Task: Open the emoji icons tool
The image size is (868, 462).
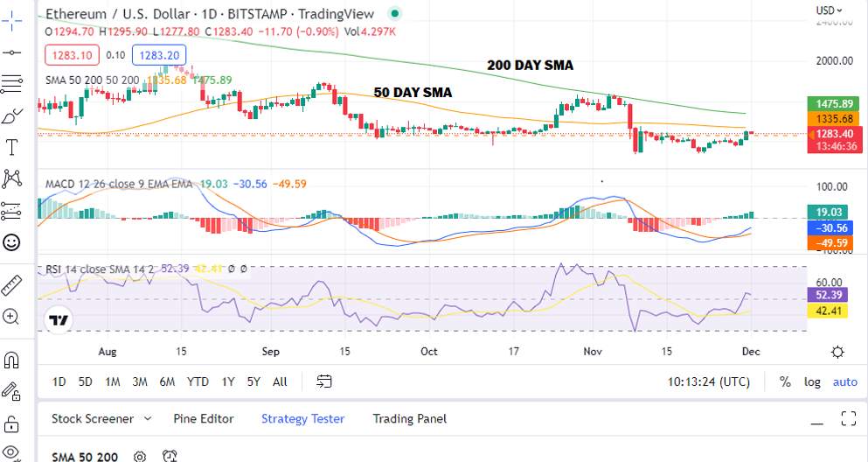Action: click(11, 242)
